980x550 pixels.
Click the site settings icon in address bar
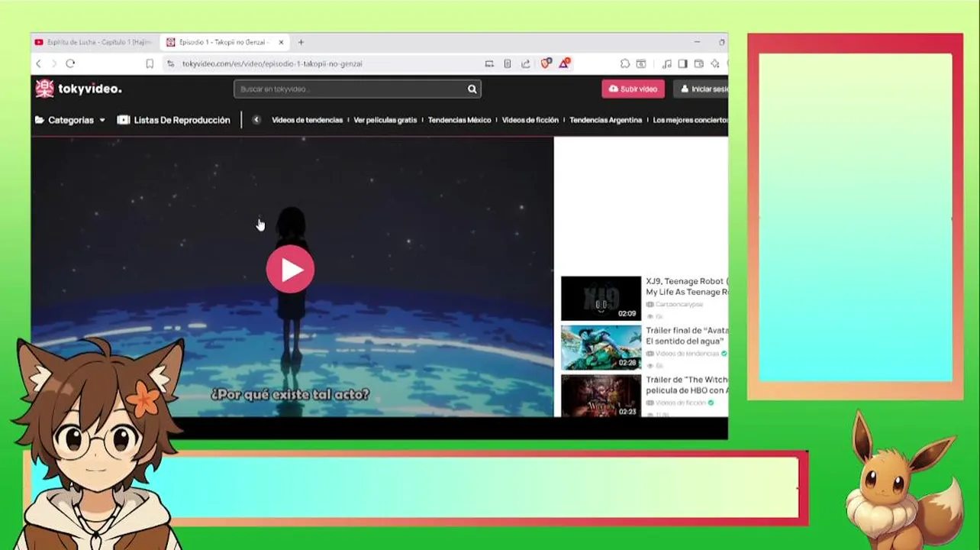[x=171, y=63]
